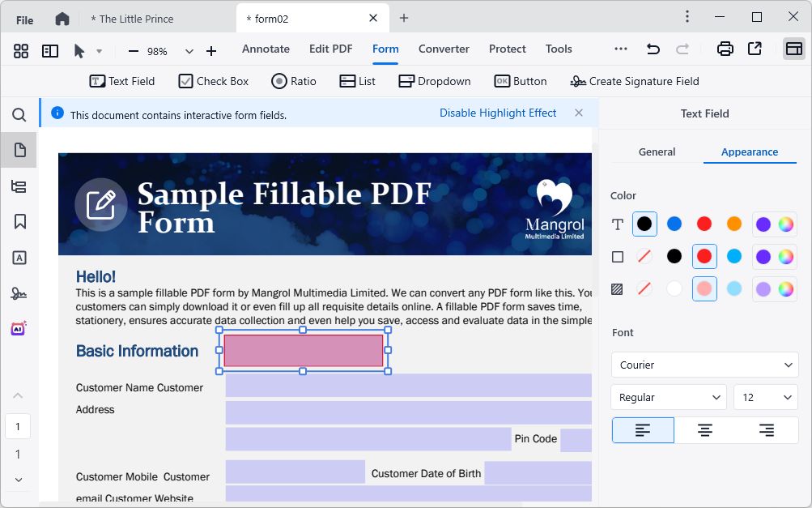This screenshot has width=812, height=508.
Task: Click the print icon in toolbar
Action: pyautogui.click(x=725, y=49)
